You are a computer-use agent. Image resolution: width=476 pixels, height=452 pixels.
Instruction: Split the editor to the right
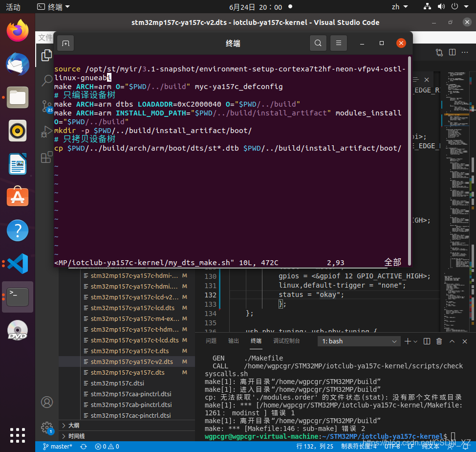click(x=452, y=52)
